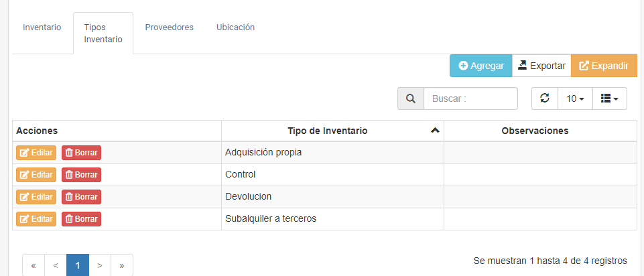Open the rows-per-page 10 dropdown
Viewport: 644px width, 276px height.
[575, 98]
